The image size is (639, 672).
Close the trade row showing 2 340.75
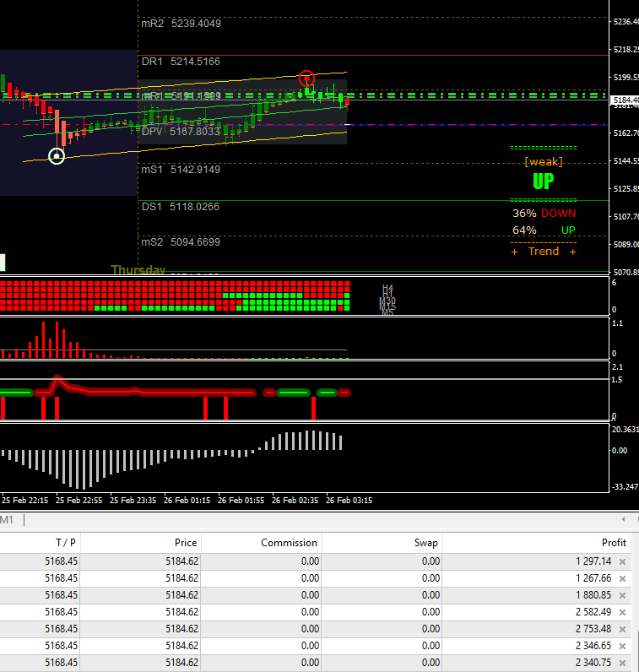click(x=622, y=663)
